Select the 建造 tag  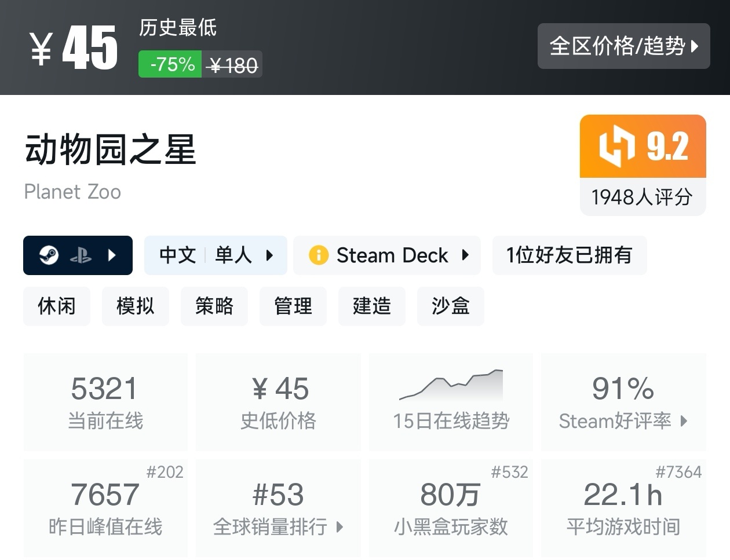click(372, 306)
